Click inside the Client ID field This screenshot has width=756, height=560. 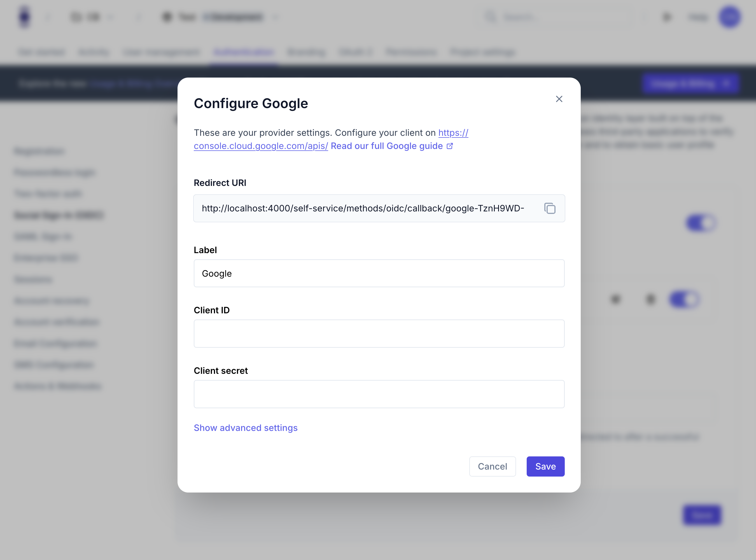(x=379, y=333)
